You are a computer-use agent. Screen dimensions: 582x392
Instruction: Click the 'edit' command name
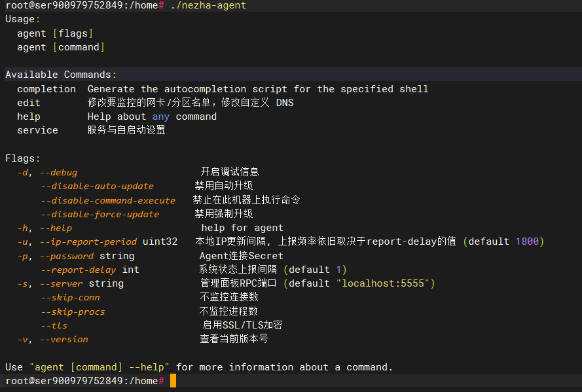click(29, 103)
